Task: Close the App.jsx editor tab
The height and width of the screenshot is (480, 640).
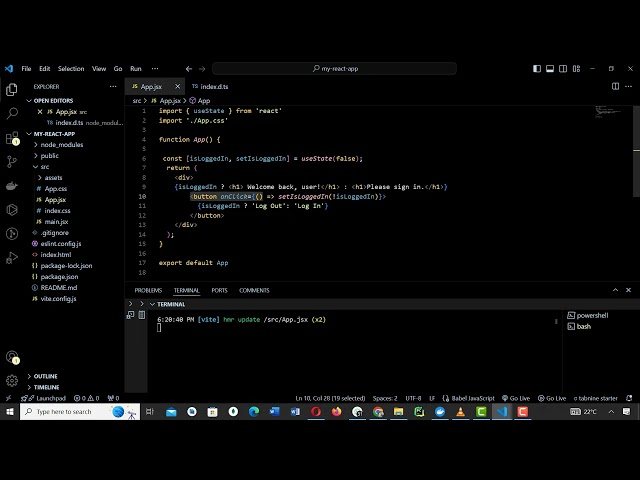Action: (x=178, y=87)
